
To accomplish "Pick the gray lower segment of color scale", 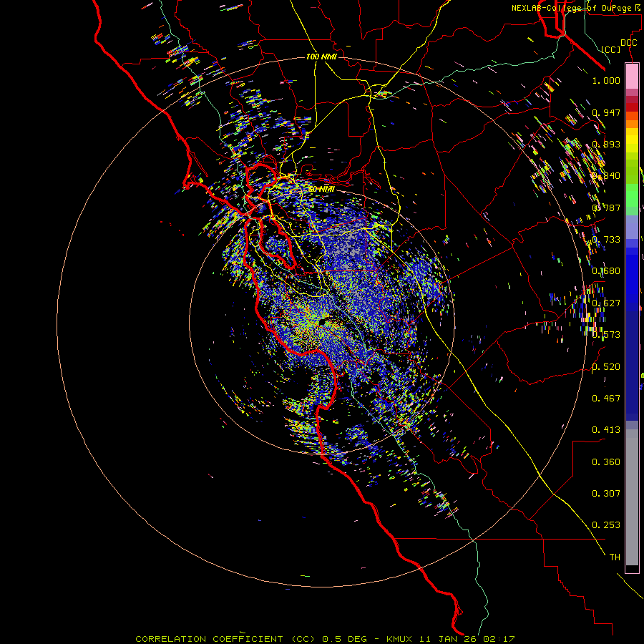I will point(632,497).
